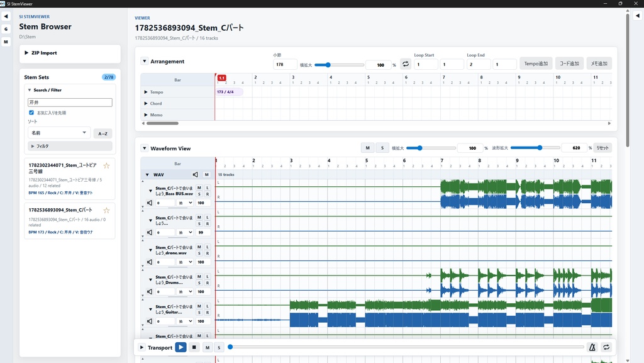Click the loop toggle icon beside Loop Start

(x=406, y=64)
